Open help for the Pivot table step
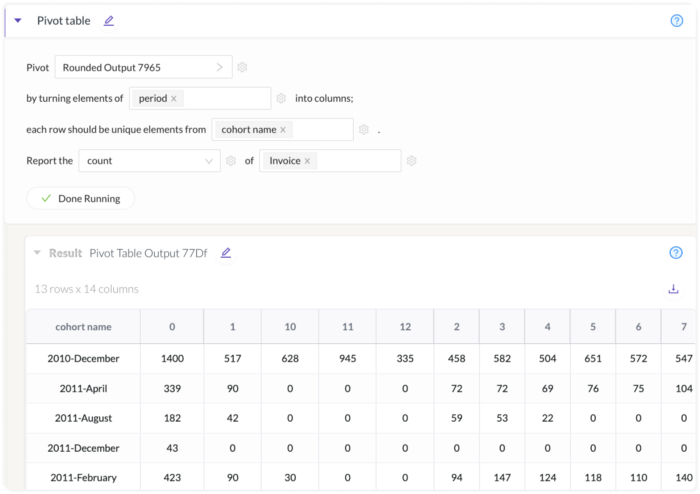The width and height of the screenshot is (700, 494). point(676,21)
